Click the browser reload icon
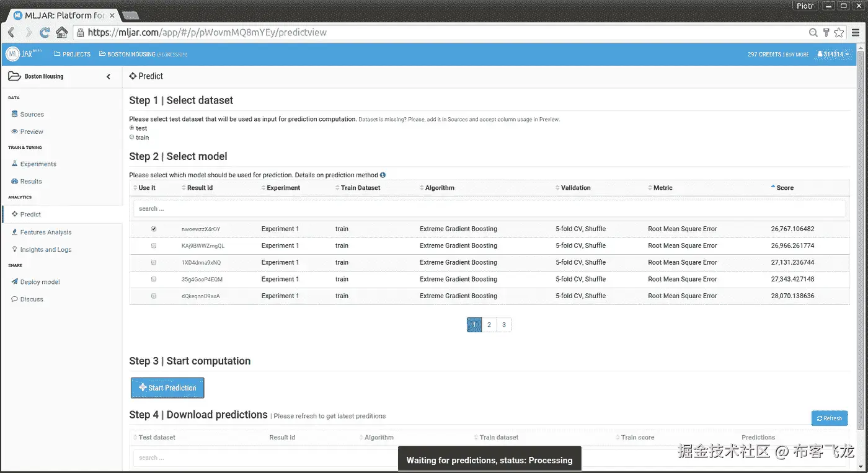Image resolution: width=868 pixels, height=473 pixels. [x=45, y=33]
